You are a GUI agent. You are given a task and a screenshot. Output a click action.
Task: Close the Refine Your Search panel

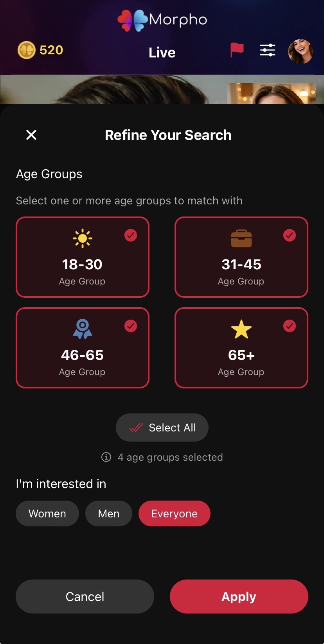point(31,135)
